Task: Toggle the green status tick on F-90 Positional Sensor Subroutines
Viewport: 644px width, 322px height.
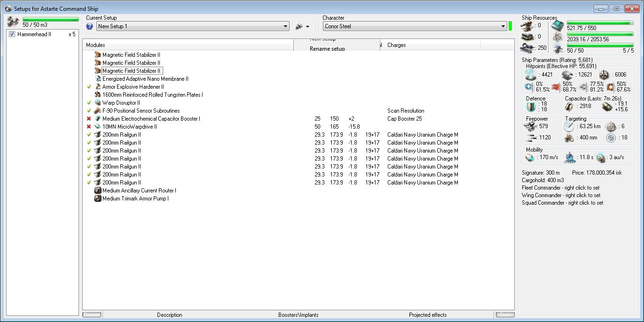Action: pyautogui.click(x=89, y=111)
